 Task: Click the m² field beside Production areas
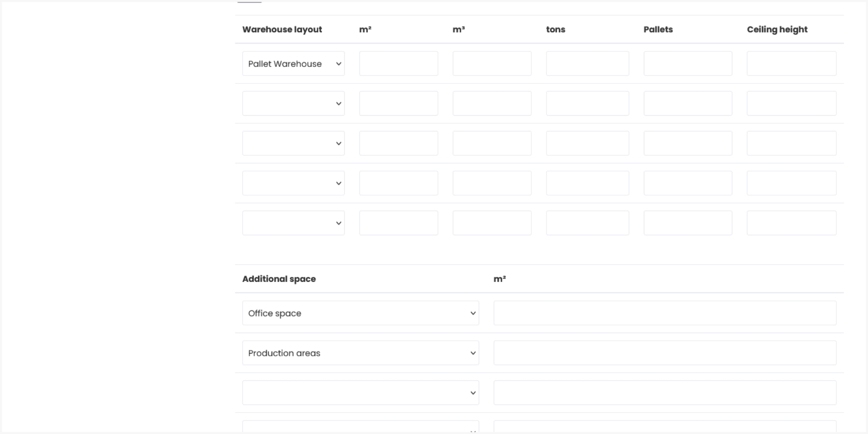[x=664, y=353]
